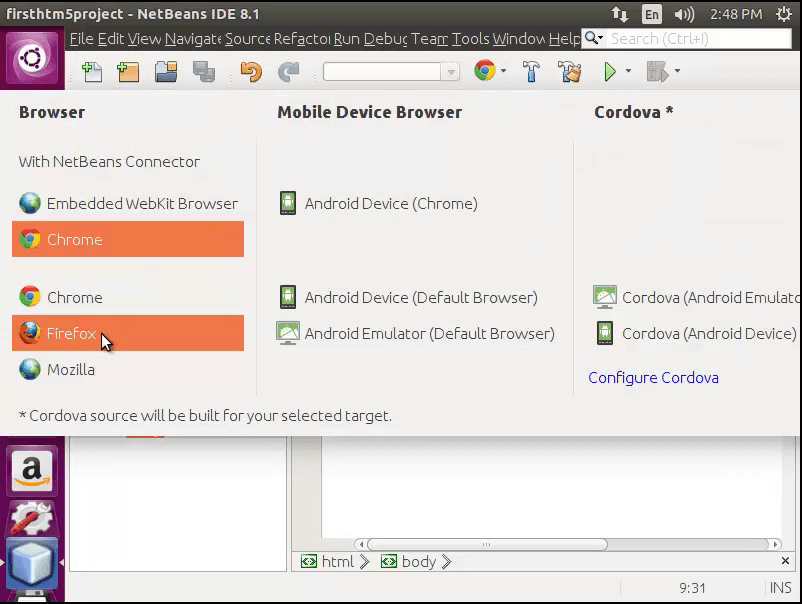This screenshot has height=604, width=802.
Task: Choose Android Device (Default Browser)
Action: (x=409, y=297)
